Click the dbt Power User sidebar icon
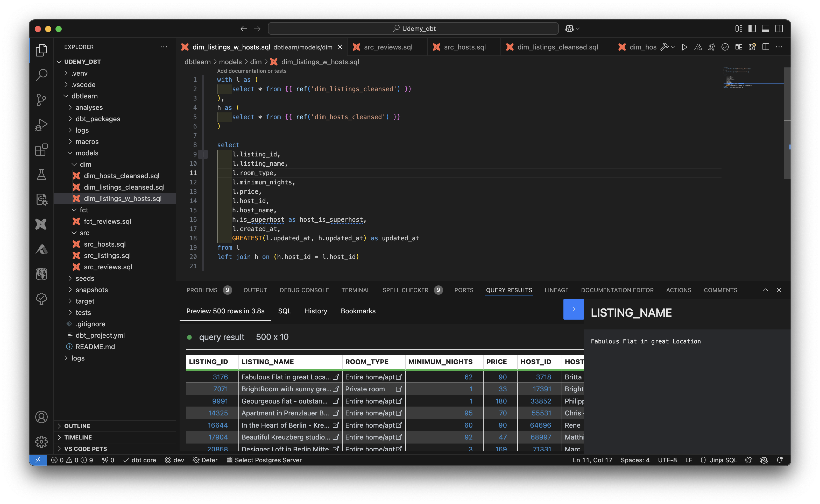The width and height of the screenshot is (820, 504). click(x=41, y=224)
